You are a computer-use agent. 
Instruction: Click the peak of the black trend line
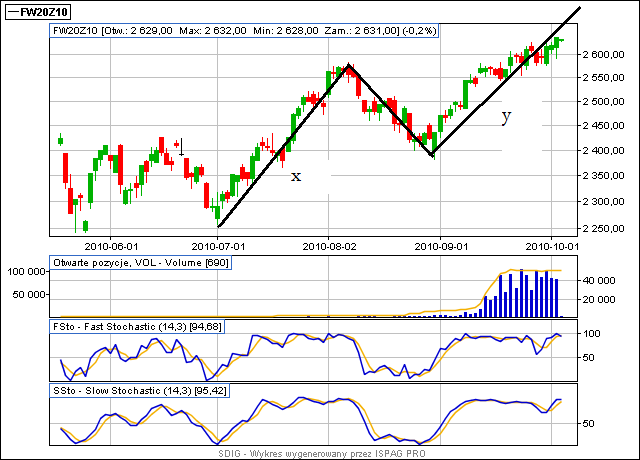pyautogui.click(x=347, y=66)
